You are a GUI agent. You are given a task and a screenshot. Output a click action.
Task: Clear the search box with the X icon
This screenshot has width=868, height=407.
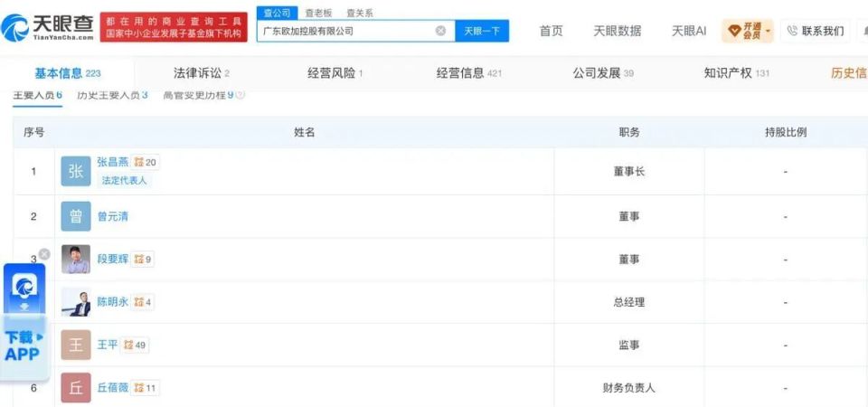coord(440,31)
